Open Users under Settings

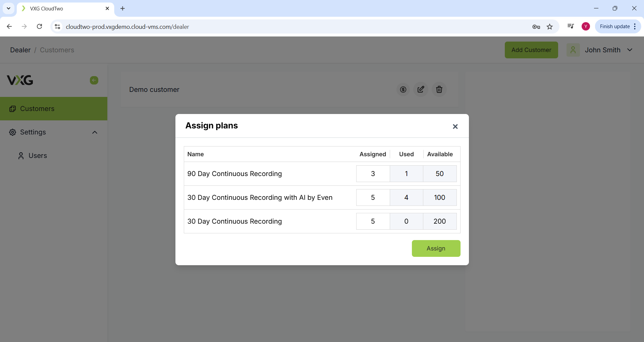point(38,156)
